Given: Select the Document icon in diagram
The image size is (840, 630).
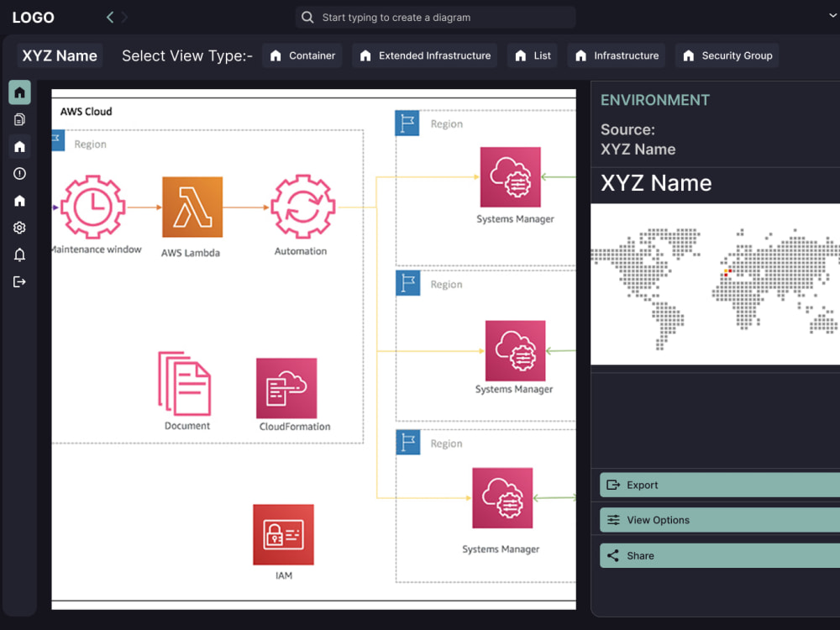Looking at the screenshot, I should (185, 384).
